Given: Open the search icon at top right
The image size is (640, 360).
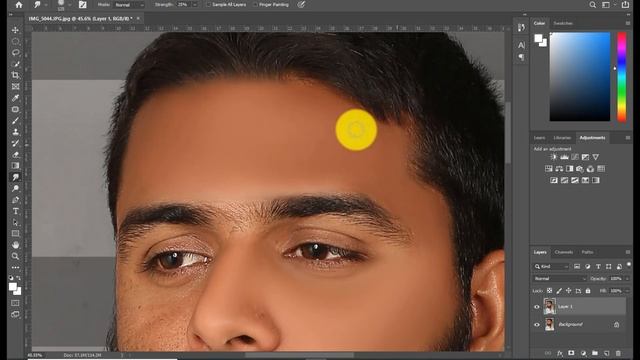Looking at the screenshot, I should pyautogui.click(x=593, y=5).
